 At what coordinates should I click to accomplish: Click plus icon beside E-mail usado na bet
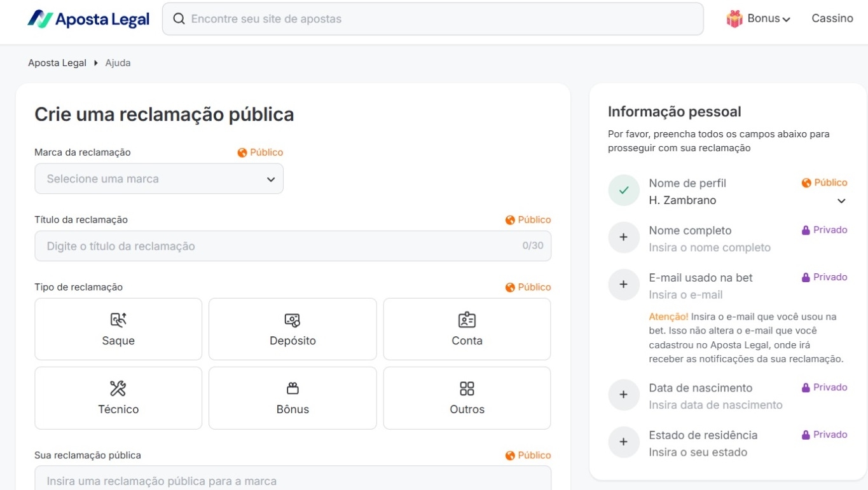(x=624, y=285)
